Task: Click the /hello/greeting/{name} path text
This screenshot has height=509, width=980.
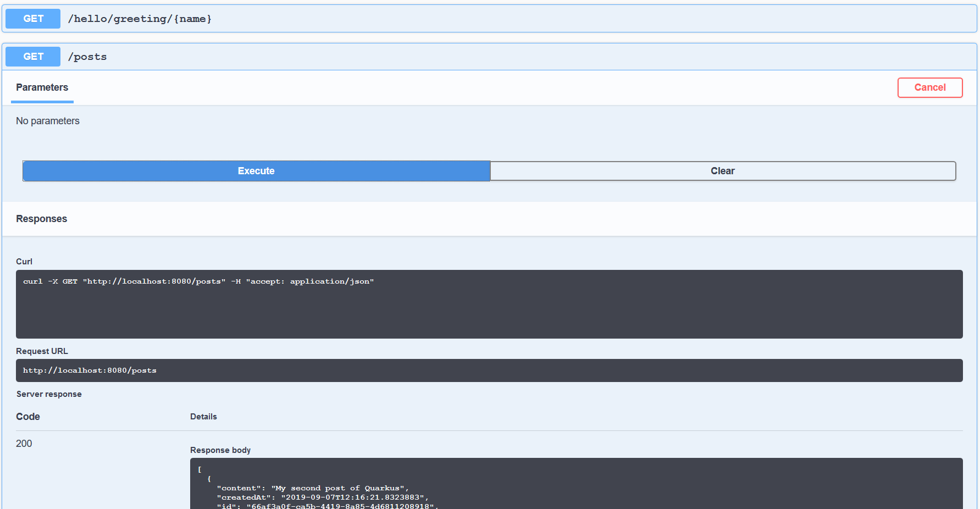Action: [140, 18]
